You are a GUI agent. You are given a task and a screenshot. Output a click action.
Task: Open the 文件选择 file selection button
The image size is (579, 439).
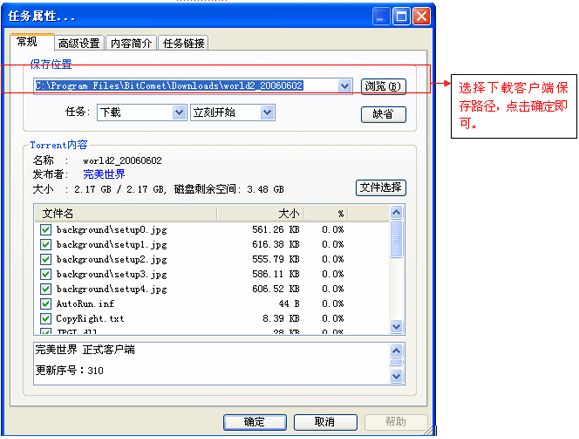tap(381, 188)
